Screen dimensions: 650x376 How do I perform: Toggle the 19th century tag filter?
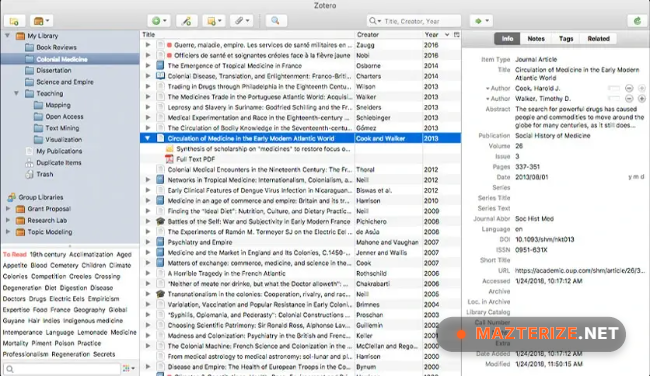click(48, 255)
